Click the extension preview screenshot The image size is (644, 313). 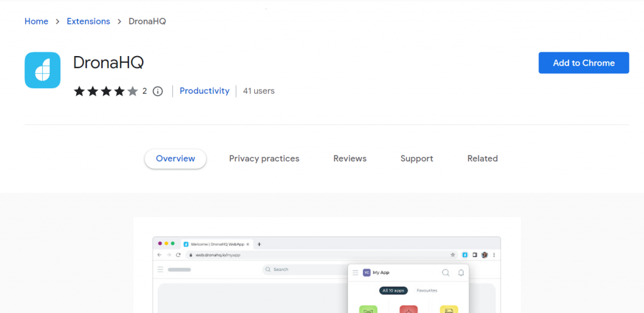327,265
